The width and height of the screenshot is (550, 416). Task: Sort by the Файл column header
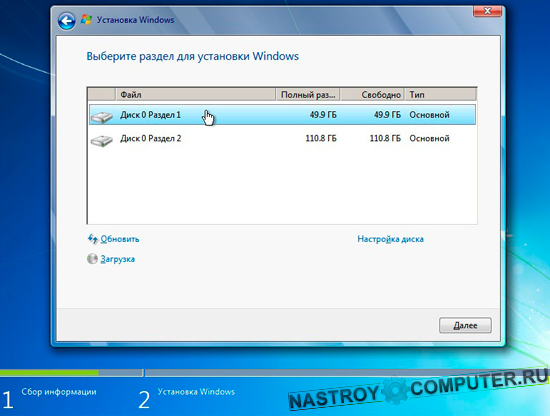196,95
